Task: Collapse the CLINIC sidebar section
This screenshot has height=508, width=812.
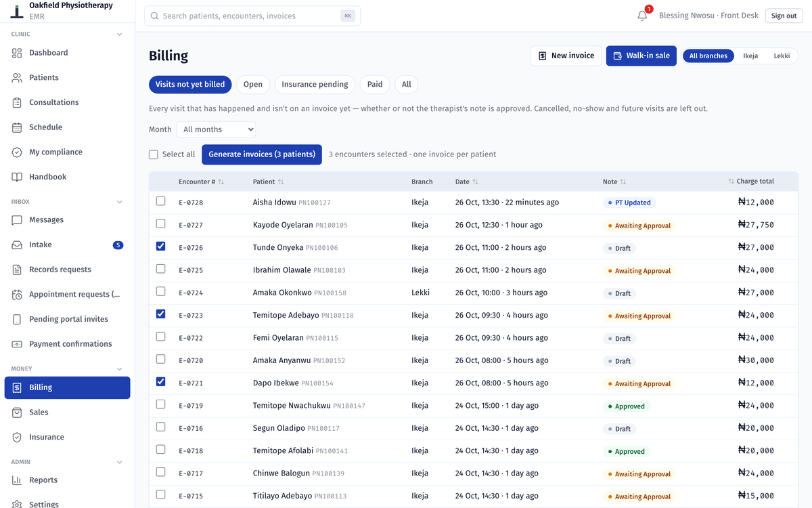Action: tap(120, 34)
